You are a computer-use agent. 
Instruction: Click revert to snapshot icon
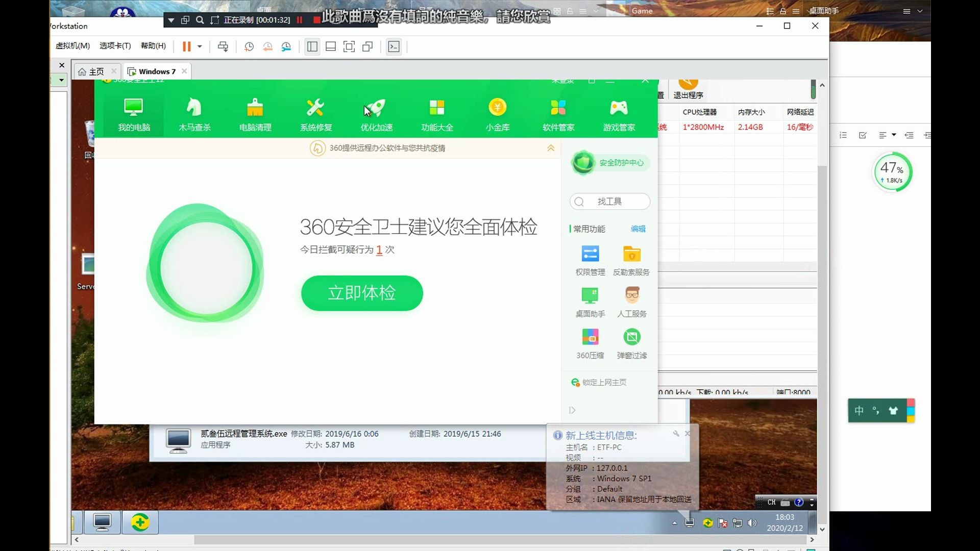click(267, 46)
